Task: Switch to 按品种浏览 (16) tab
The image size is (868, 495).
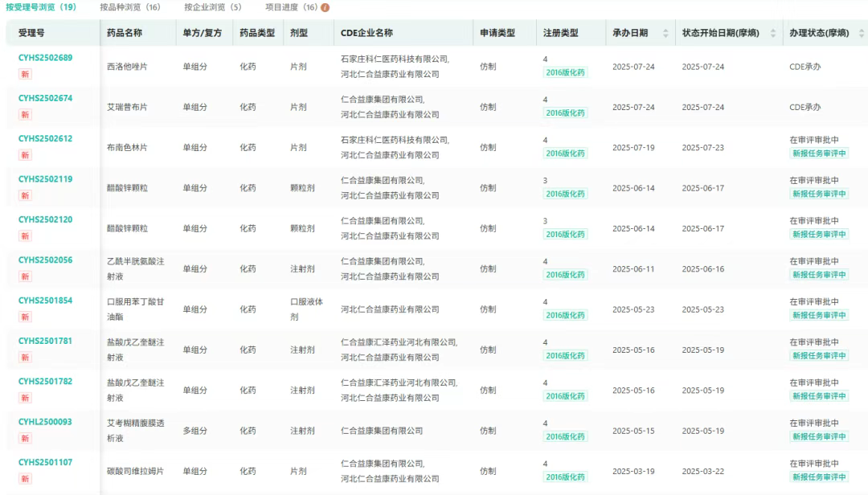Action: [130, 7]
